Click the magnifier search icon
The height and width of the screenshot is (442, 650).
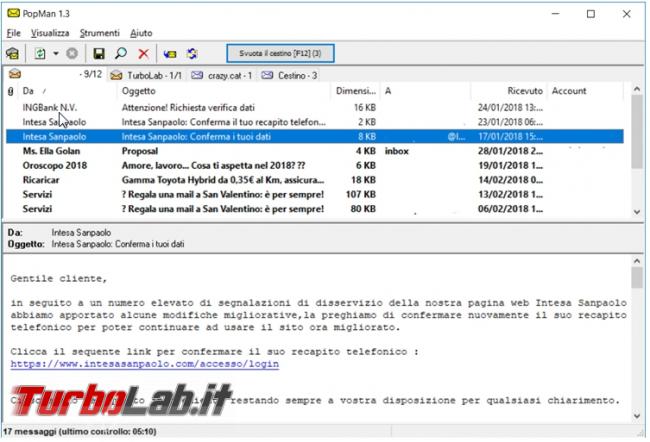pos(121,53)
